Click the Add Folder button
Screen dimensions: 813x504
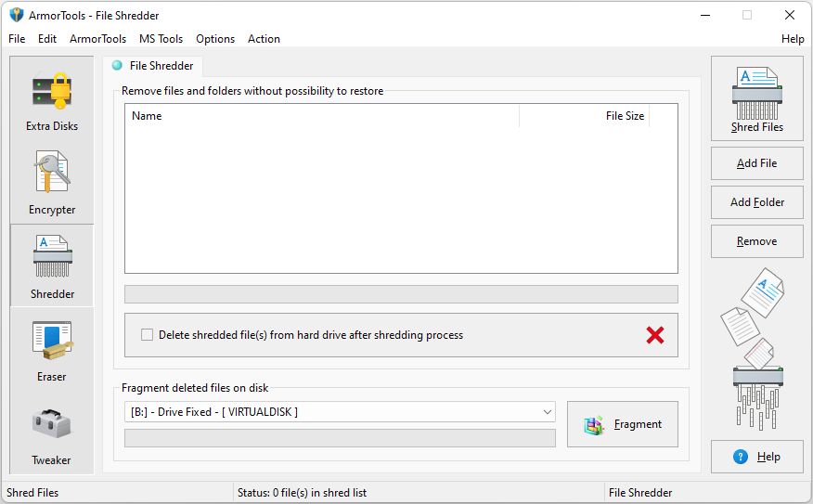(756, 202)
